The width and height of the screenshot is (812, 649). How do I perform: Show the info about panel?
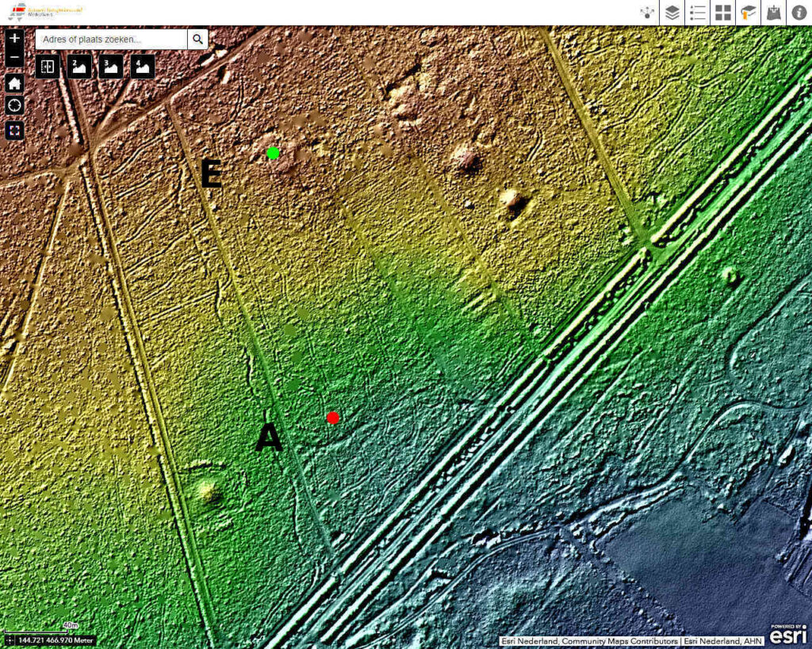[x=799, y=13]
